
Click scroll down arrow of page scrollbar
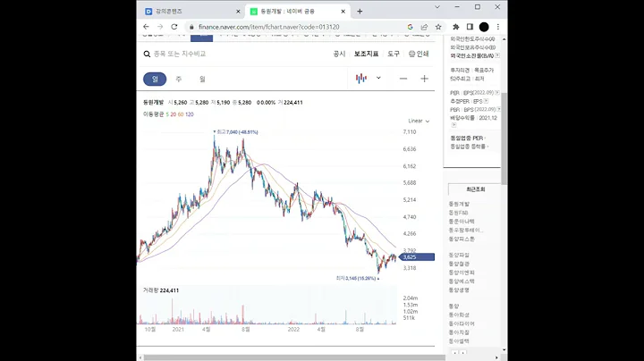pyautogui.click(x=504, y=350)
